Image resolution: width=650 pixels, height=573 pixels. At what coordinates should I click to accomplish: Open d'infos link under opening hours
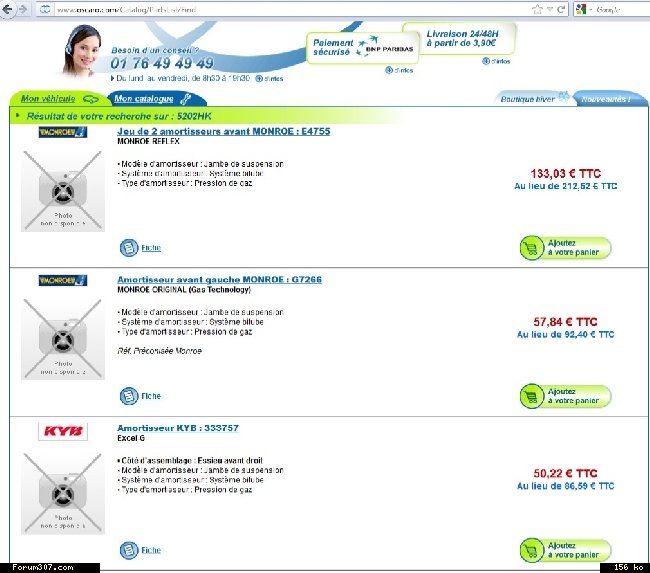pos(269,78)
